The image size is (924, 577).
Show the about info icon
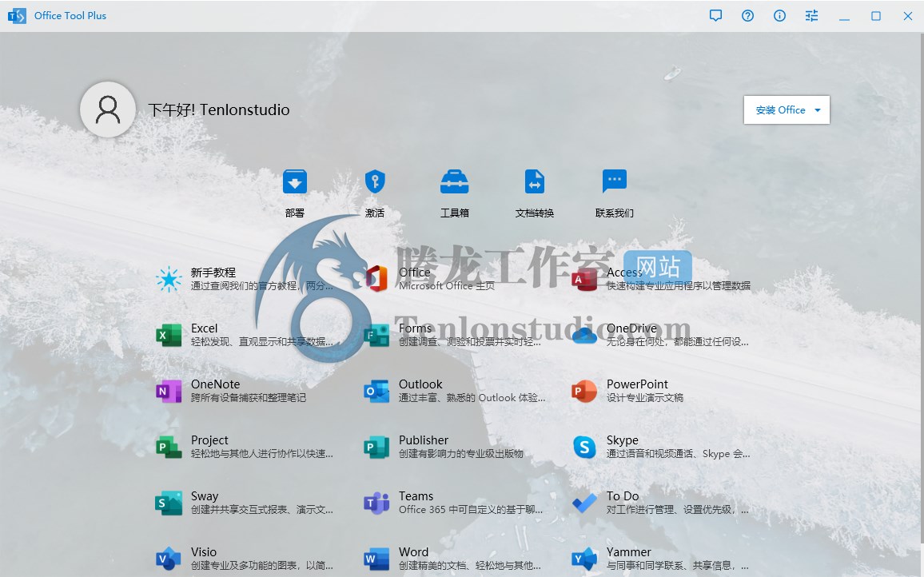coord(779,16)
